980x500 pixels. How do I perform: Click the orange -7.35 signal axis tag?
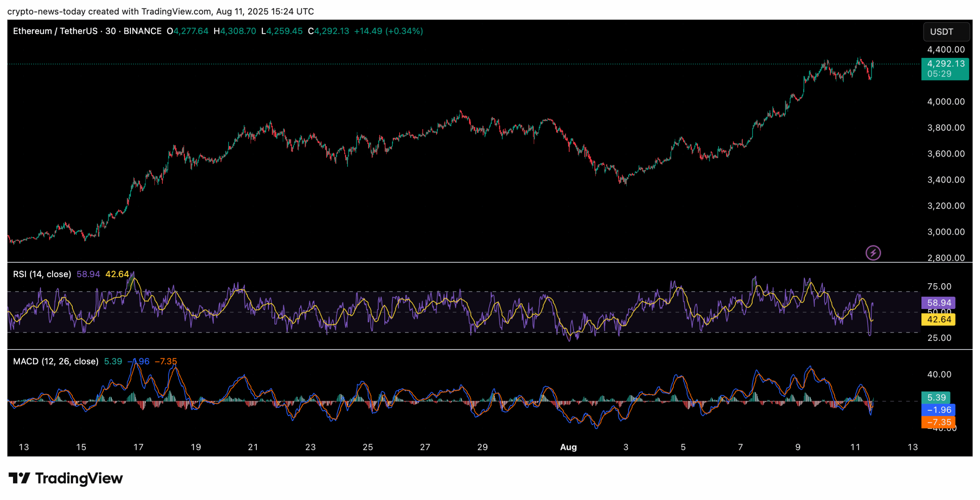[x=938, y=422]
